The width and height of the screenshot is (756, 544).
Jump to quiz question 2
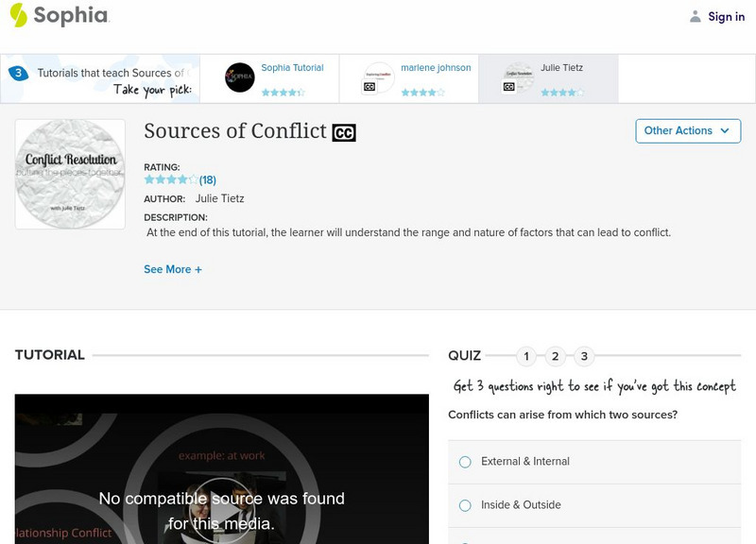[555, 357]
